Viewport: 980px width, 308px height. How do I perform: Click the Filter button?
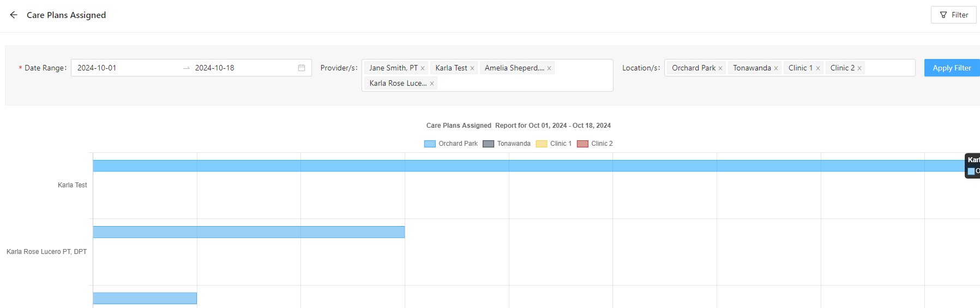pos(953,15)
